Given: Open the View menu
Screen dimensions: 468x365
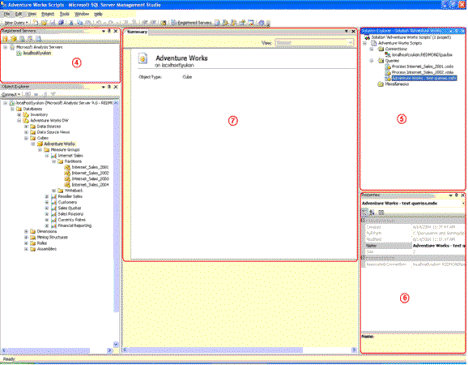Looking at the screenshot, I should pos(32,14).
